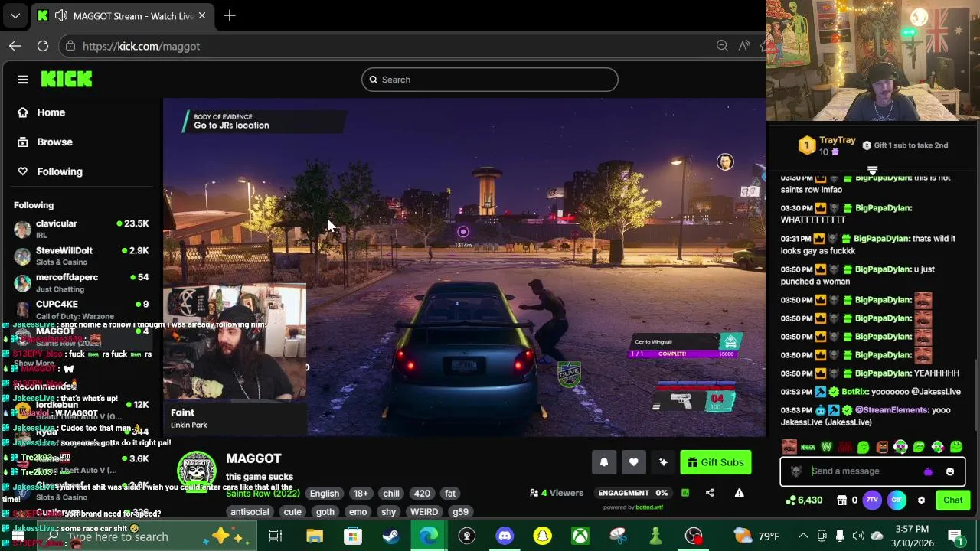
Task: Click the chat scrollbar
Action: point(975,394)
